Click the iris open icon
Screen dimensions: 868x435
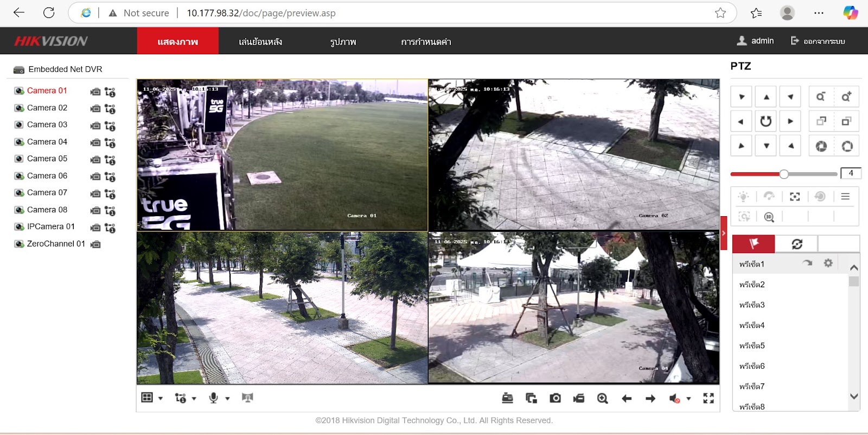[846, 146]
